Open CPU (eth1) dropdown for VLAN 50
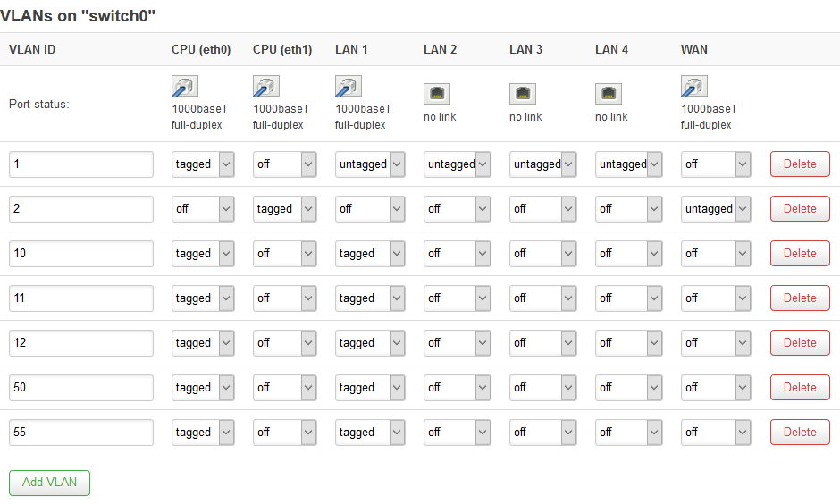Viewport: 840px width, 504px height. pyautogui.click(x=284, y=388)
